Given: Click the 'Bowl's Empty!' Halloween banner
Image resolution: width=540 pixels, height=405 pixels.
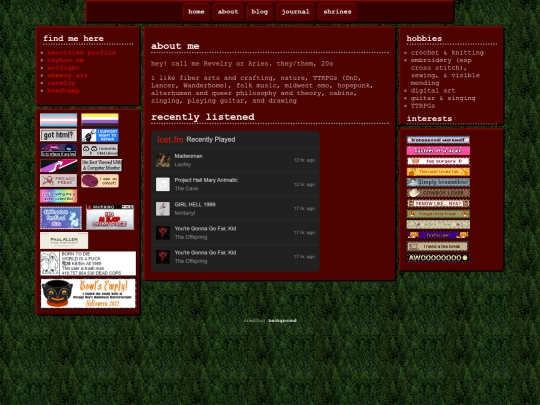Looking at the screenshot, I should point(88,293).
